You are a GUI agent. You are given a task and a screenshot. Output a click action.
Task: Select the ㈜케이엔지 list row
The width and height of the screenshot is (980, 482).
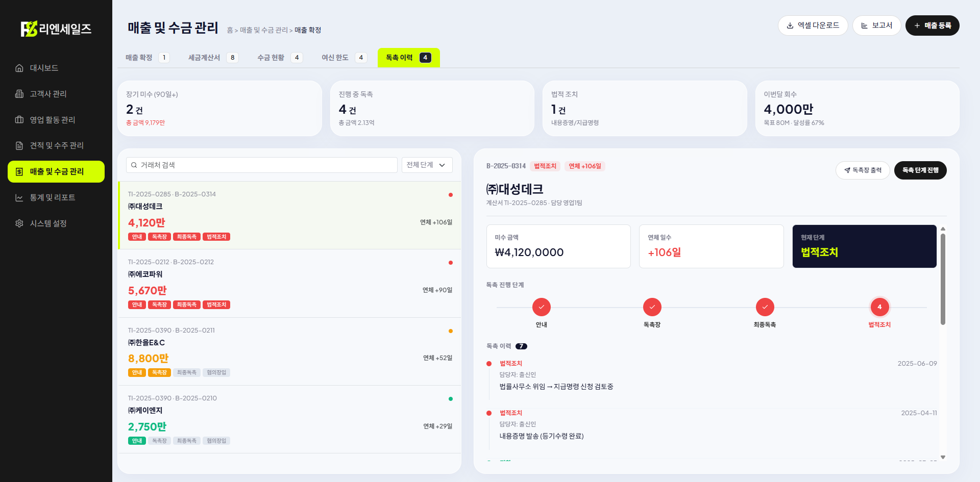[x=289, y=419]
